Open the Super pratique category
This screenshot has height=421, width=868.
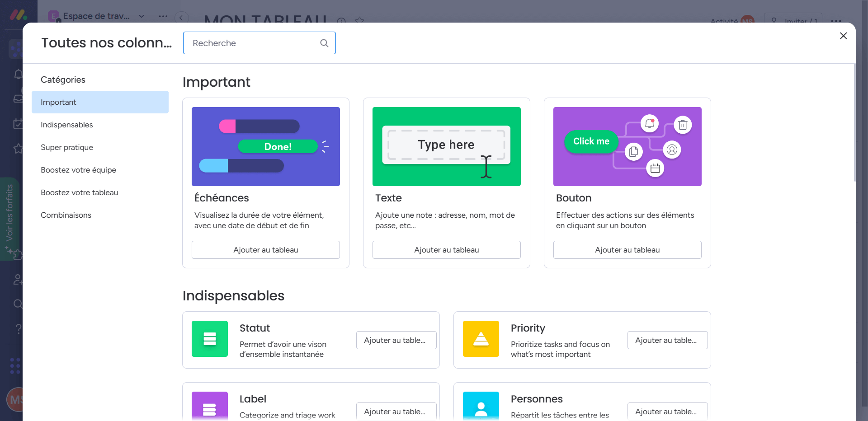[x=67, y=147]
